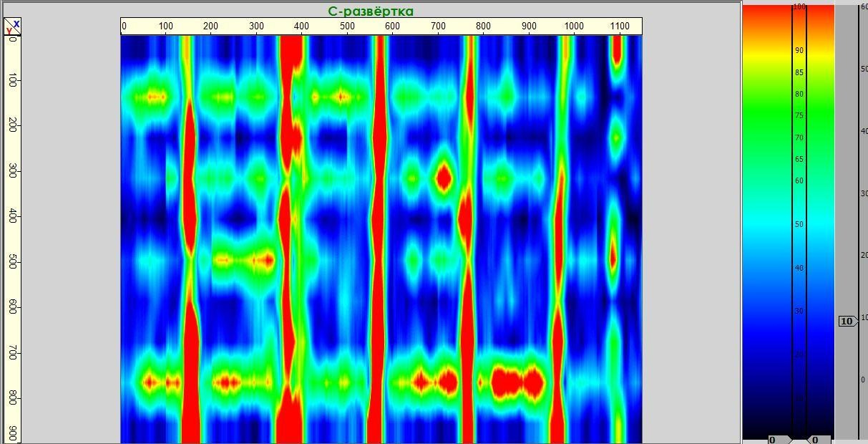Viewport: 868px width, 444px height.
Task: Click the dark blue band near palette level 30
Action: coord(766,312)
